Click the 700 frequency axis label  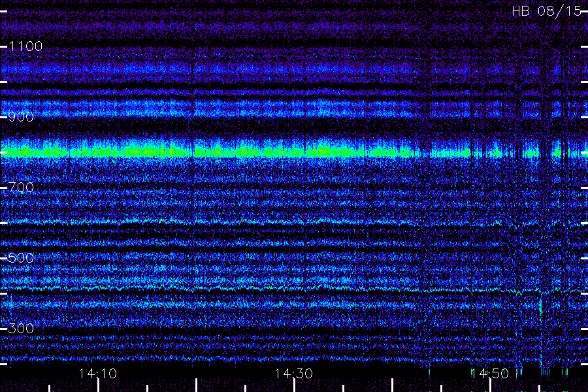pos(21,188)
